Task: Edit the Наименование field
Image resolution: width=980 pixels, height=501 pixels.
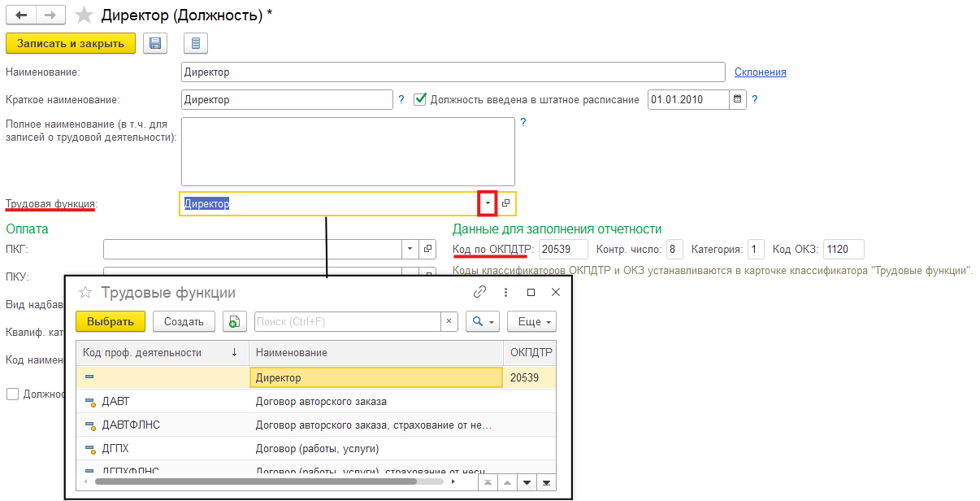Action: click(453, 72)
